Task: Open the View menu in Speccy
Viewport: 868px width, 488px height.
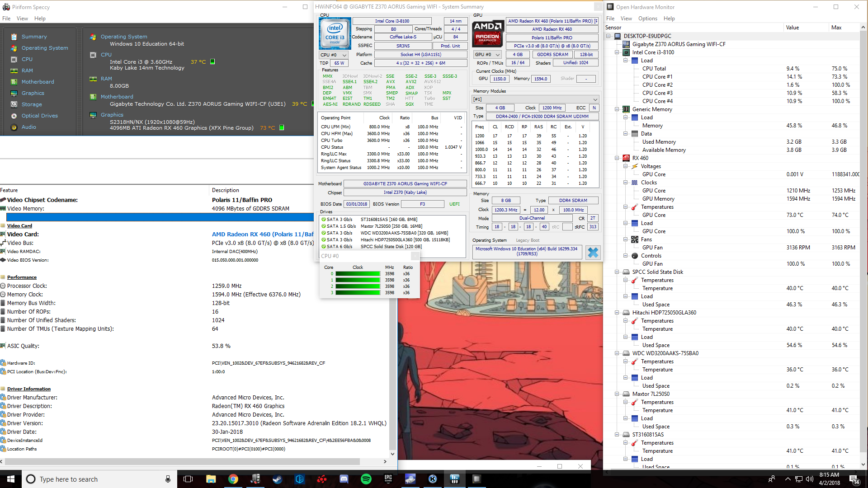Action: click(22, 19)
